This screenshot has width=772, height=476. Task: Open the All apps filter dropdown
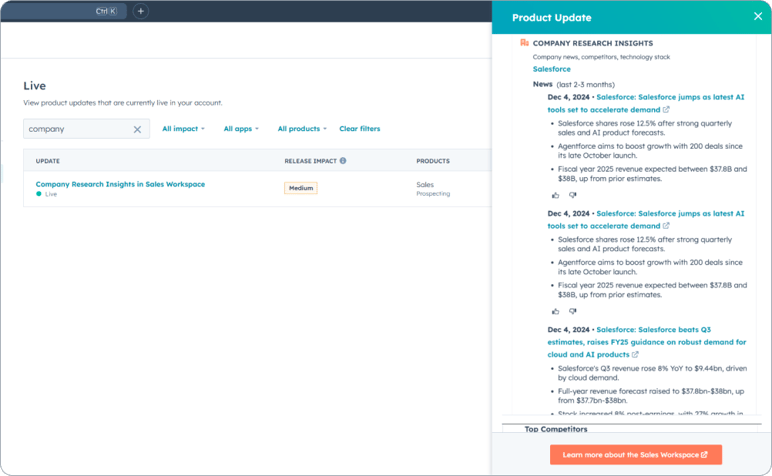(x=241, y=128)
